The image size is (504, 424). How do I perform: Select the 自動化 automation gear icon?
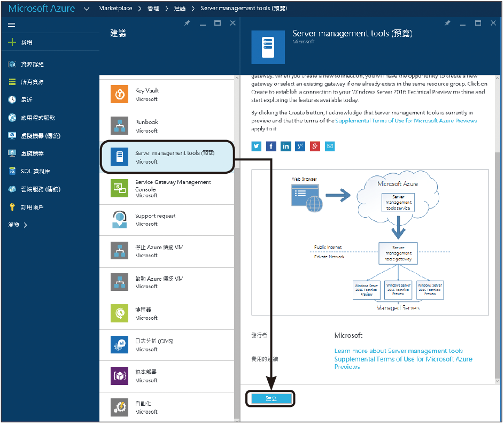120,407
